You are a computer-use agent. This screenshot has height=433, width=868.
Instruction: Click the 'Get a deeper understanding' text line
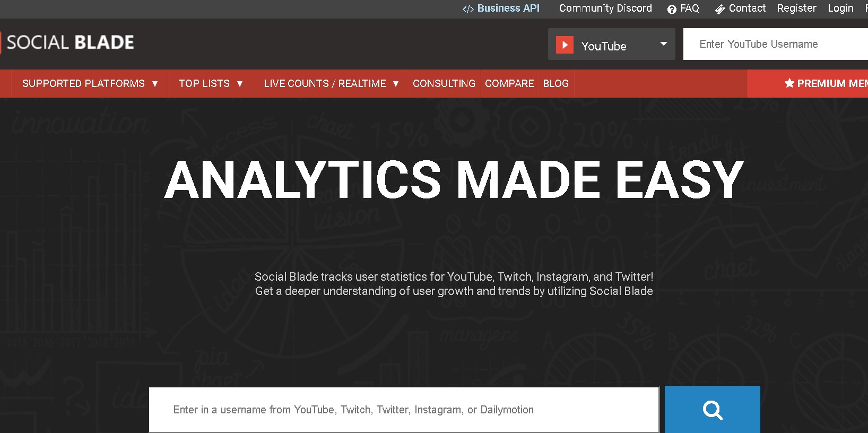tap(454, 291)
